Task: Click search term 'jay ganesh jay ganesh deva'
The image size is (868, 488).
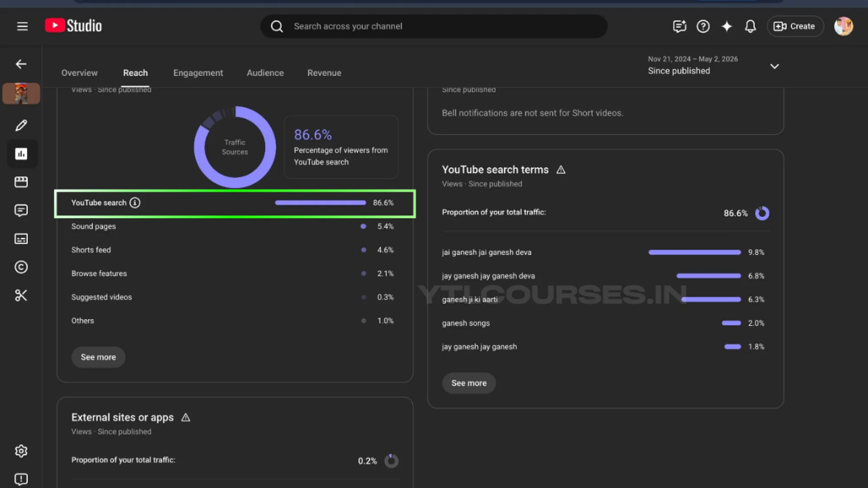Action: pos(488,276)
